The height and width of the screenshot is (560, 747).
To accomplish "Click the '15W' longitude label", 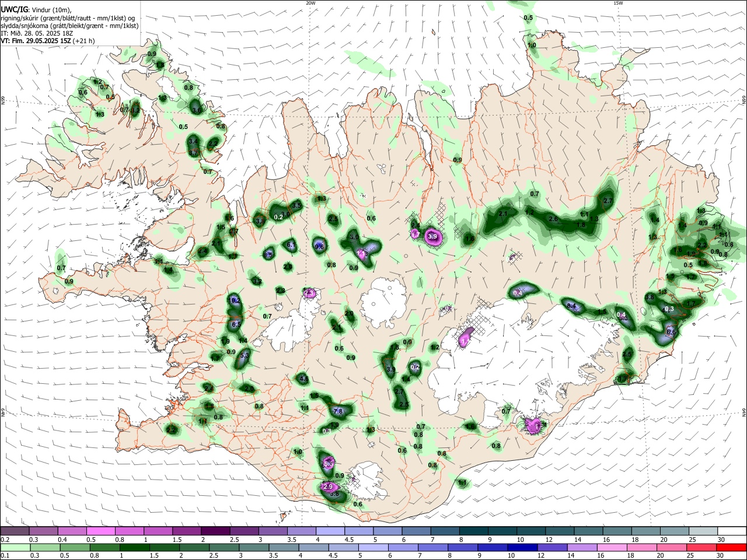I will point(617,3).
